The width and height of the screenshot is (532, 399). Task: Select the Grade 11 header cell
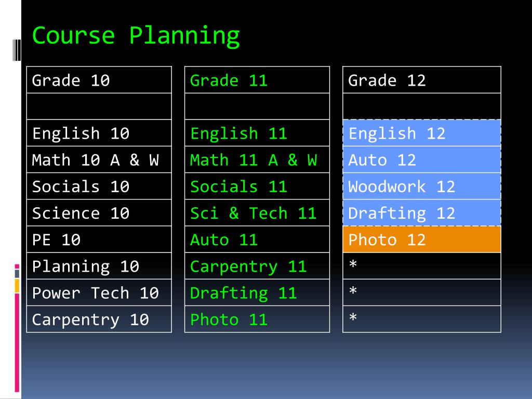257,79
